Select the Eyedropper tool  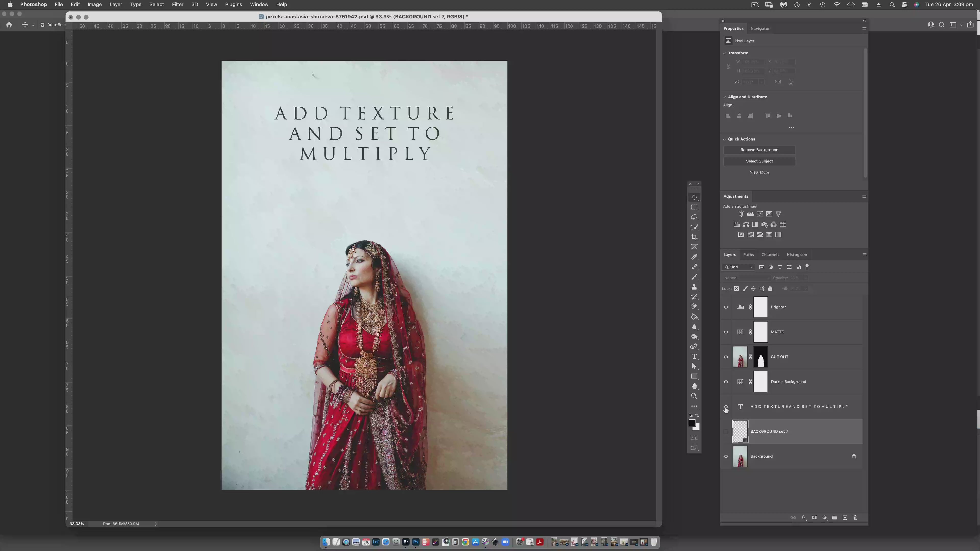694,257
